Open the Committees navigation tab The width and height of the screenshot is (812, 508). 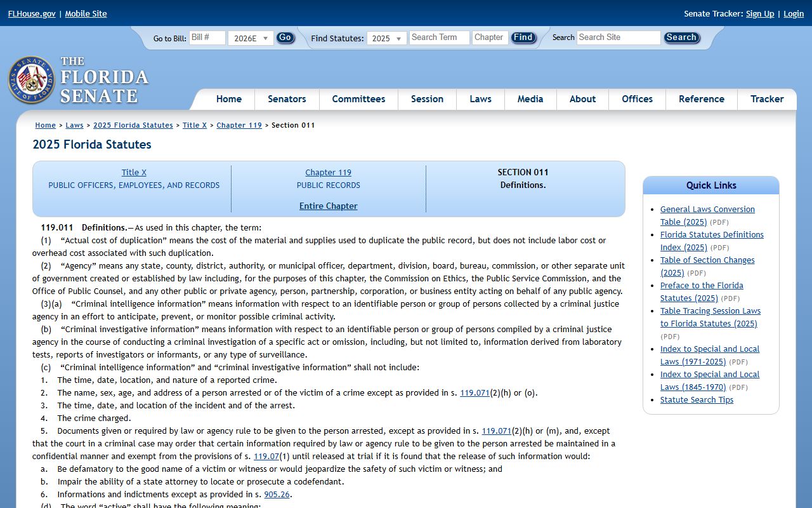coord(358,99)
